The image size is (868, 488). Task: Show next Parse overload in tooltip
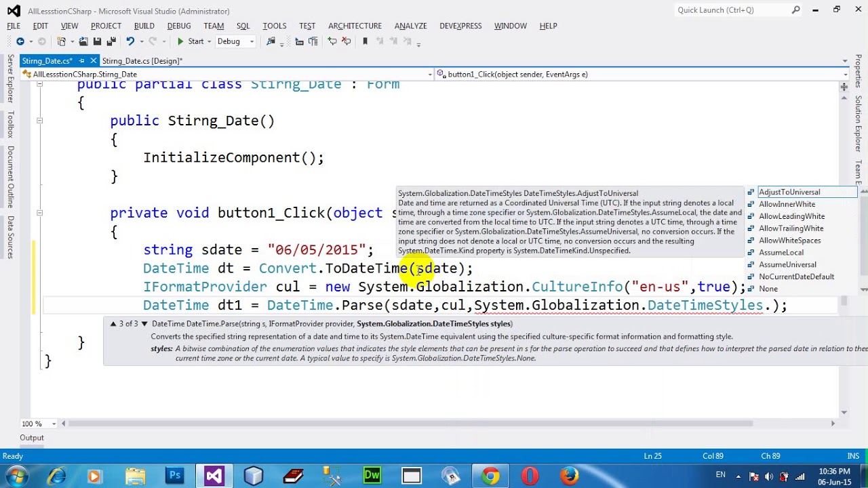[144, 324]
